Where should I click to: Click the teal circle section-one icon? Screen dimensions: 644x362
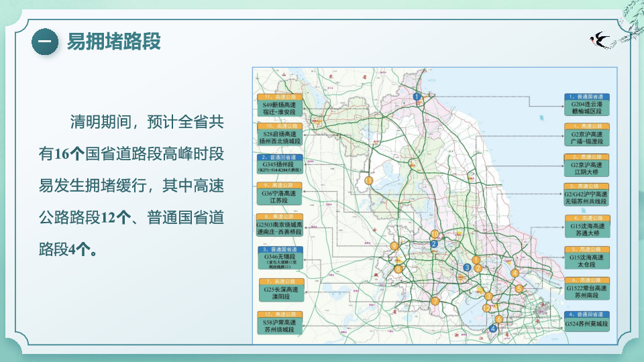(x=45, y=42)
